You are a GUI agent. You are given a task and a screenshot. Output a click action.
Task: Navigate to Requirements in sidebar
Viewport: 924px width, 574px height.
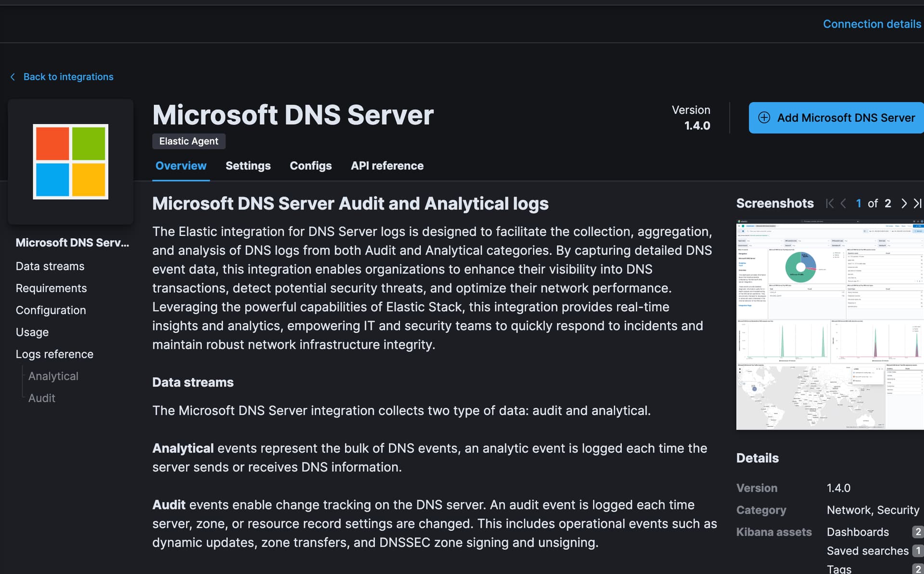point(51,288)
